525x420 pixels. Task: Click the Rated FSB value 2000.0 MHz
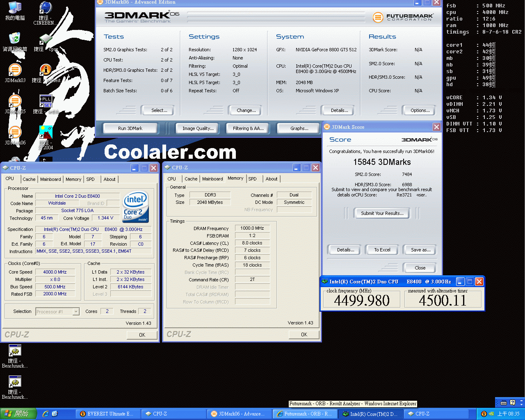(55, 294)
